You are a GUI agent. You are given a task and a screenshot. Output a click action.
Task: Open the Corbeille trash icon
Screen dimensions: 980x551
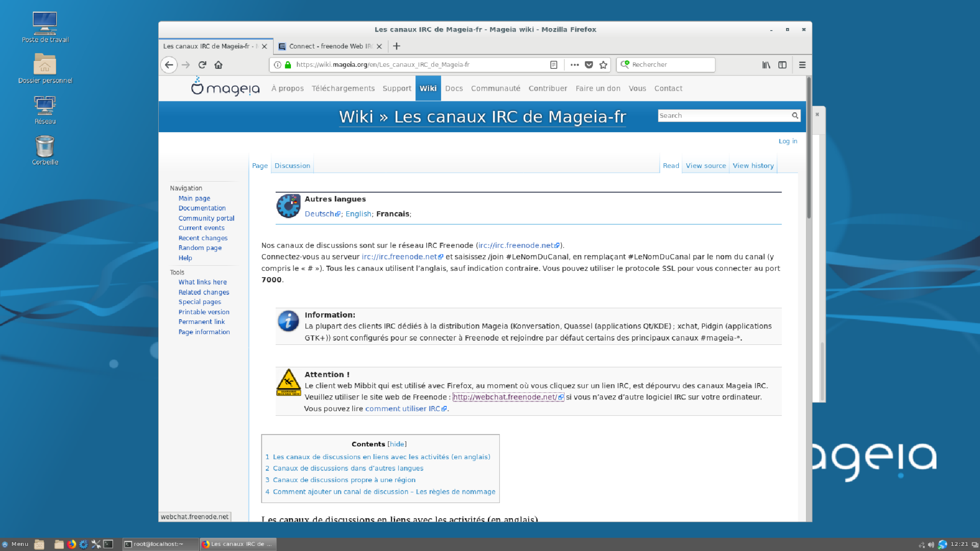pos(45,150)
